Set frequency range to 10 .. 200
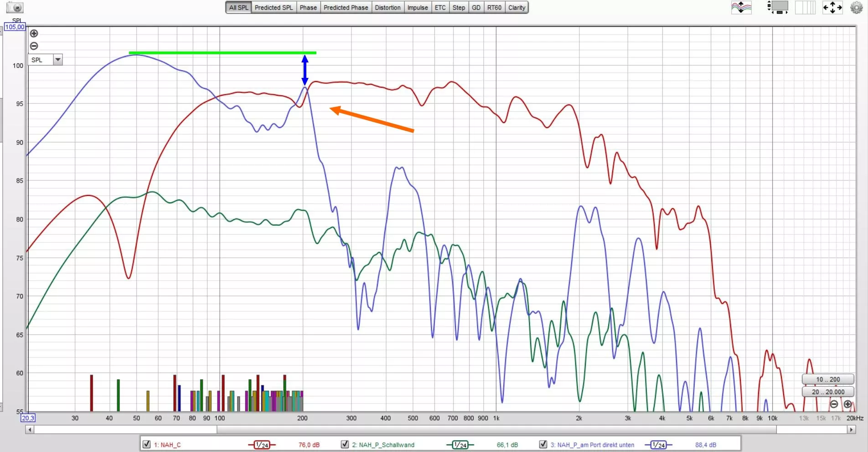The image size is (868, 452). pyautogui.click(x=827, y=379)
